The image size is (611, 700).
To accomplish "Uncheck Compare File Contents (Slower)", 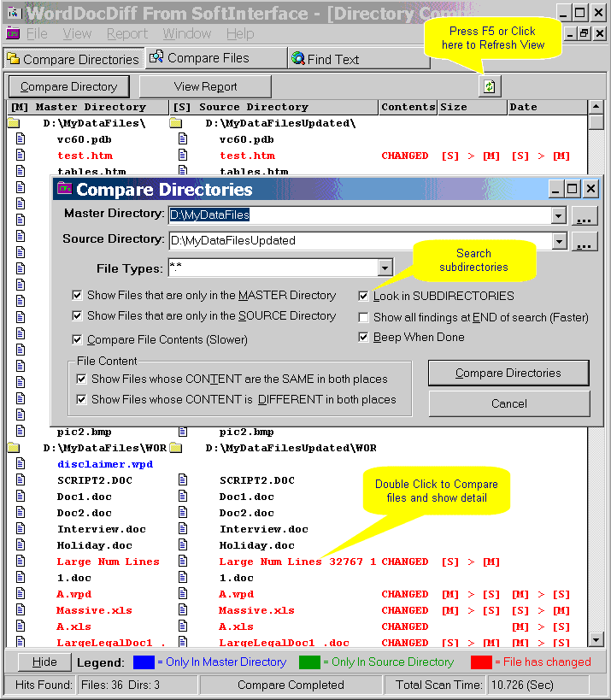I will [78, 339].
